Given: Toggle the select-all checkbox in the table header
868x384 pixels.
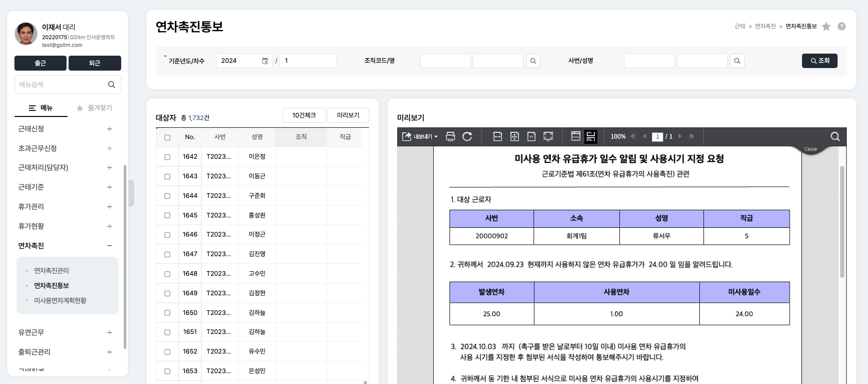Looking at the screenshot, I should 167,137.
